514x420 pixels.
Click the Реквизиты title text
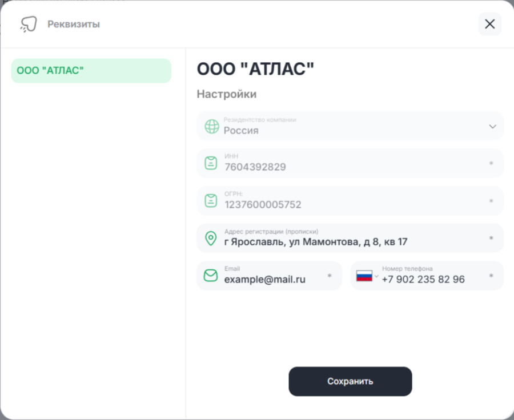click(74, 24)
